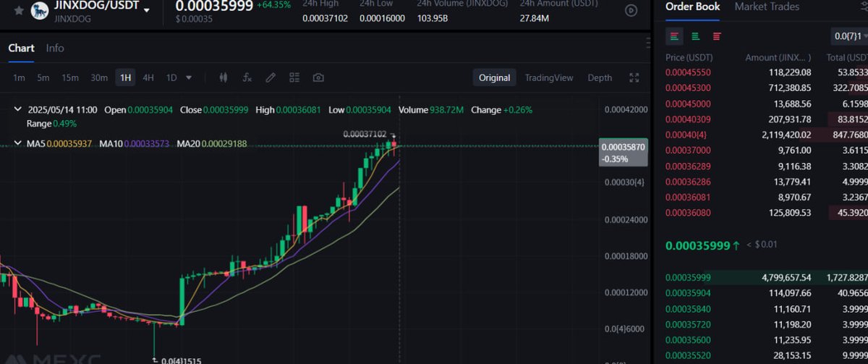Click the 24h Low value 0.00016000
The height and width of the screenshot is (364, 868).
[x=383, y=18]
